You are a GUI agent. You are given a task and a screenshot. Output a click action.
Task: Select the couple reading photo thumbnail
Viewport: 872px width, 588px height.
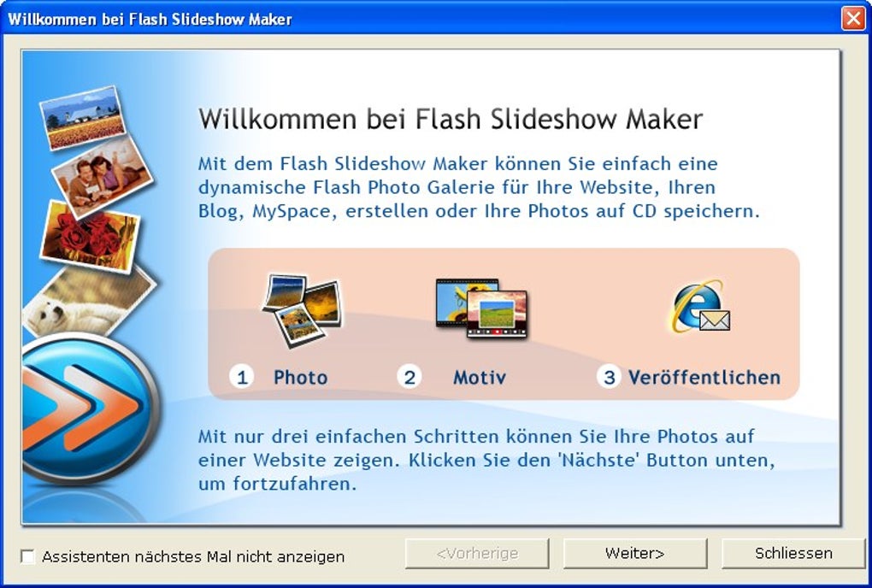(102, 176)
